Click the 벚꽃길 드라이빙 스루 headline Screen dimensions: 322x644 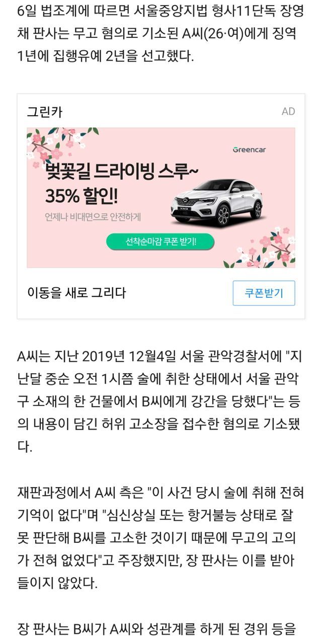[122, 171]
